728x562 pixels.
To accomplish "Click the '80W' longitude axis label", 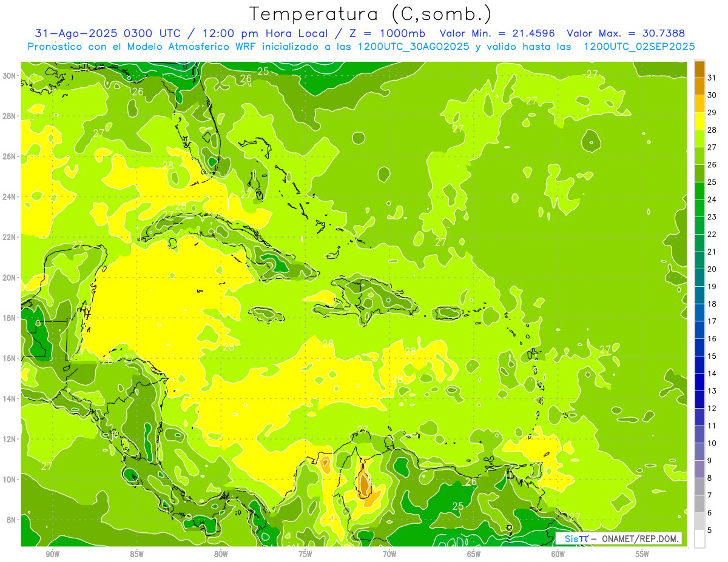I will 221,554.
